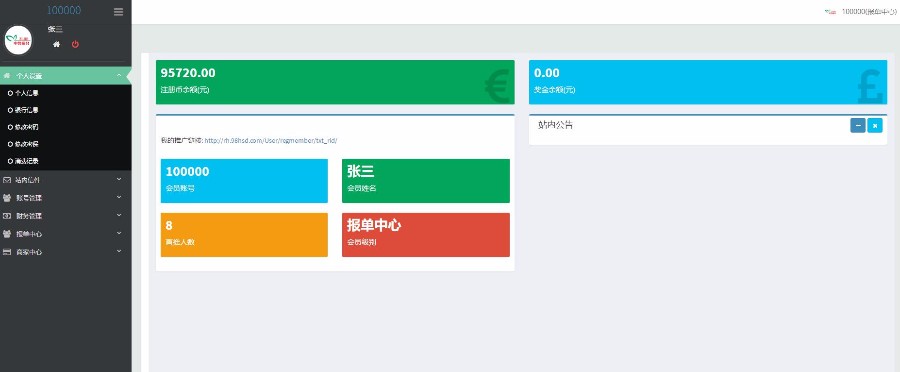Click the round logo avatar in the sidebar
Screen dimensions: 900x372
18,40
